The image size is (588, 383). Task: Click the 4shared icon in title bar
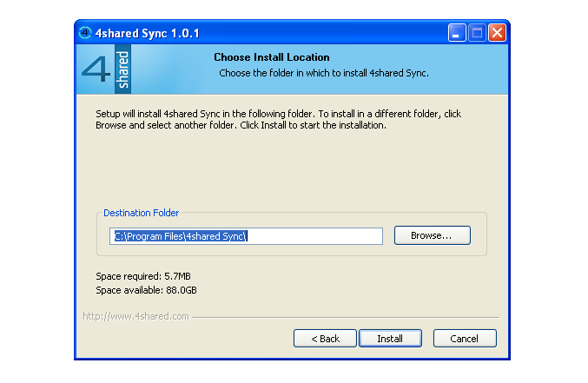pos(86,33)
